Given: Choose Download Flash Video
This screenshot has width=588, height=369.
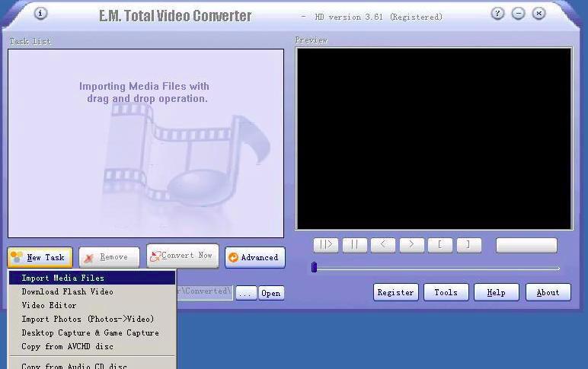Looking at the screenshot, I should point(92,291).
